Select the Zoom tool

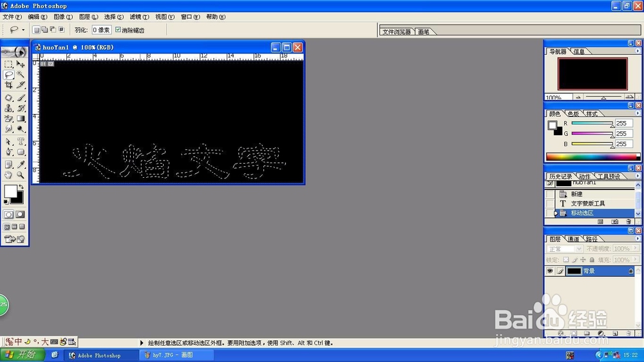[21, 175]
